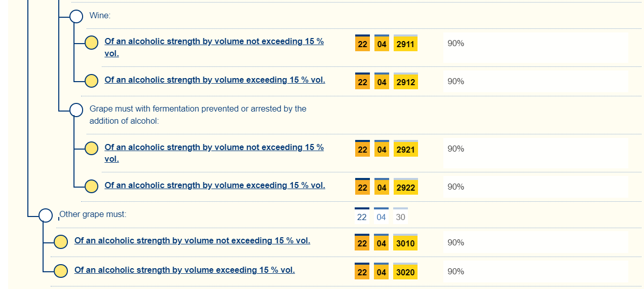The width and height of the screenshot is (644, 289).
Task: Collapse the Wine tree node
Action: point(76,16)
